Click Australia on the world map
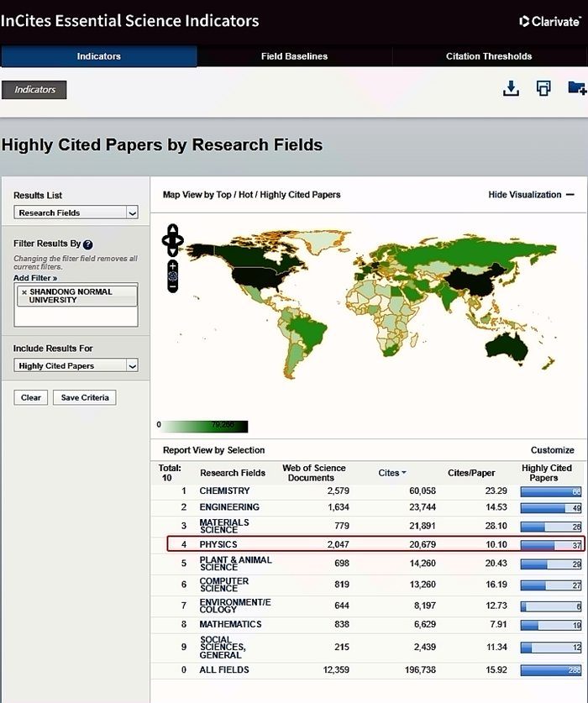Viewport: 588px width, 703px height. point(507,346)
